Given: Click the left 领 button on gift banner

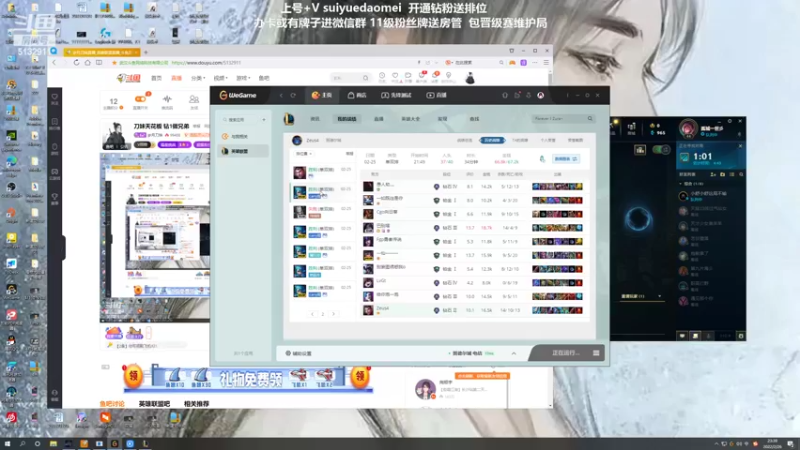Looking at the screenshot, I should point(133,377).
